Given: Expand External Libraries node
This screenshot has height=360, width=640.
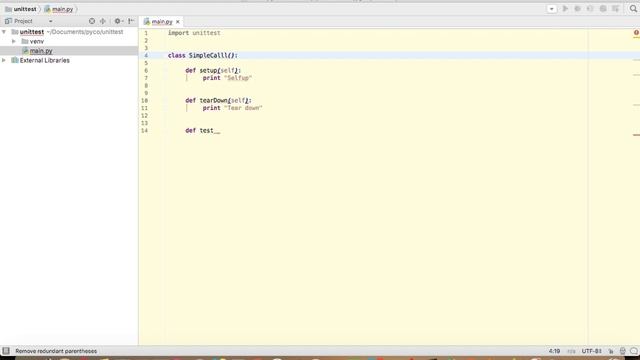Looking at the screenshot, I should 4,60.
